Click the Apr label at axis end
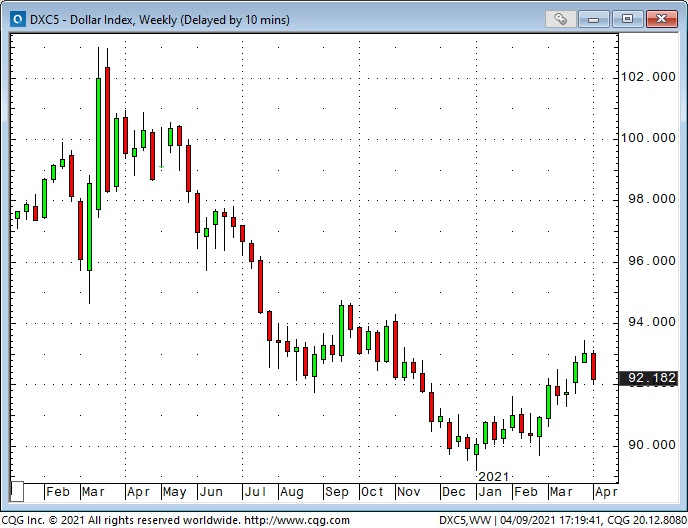This screenshot has height=528, width=688. [x=606, y=492]
